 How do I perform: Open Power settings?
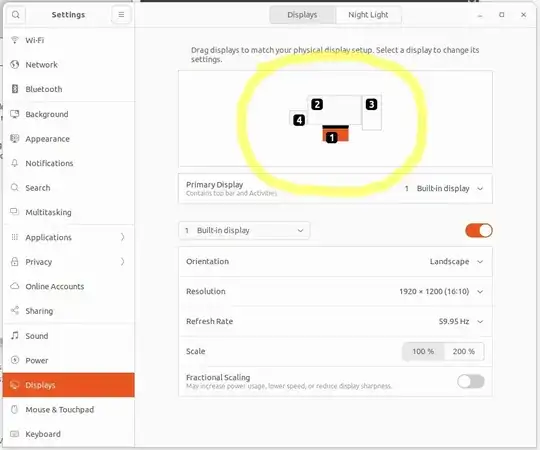[69, 360]
